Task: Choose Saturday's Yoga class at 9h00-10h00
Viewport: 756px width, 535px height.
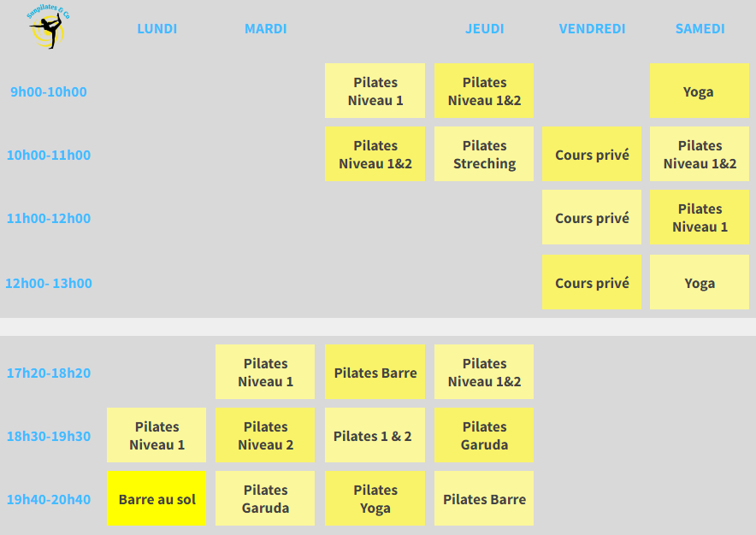Action: pos(699,91)
